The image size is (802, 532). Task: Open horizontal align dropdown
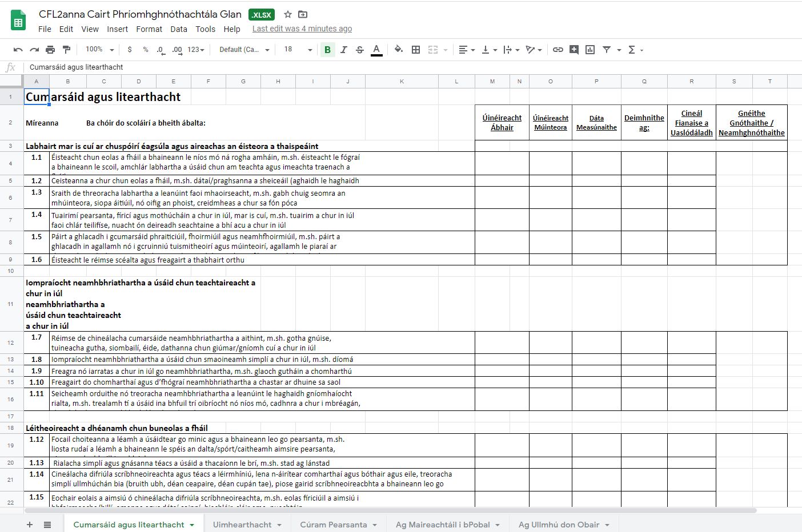[467, 50]
